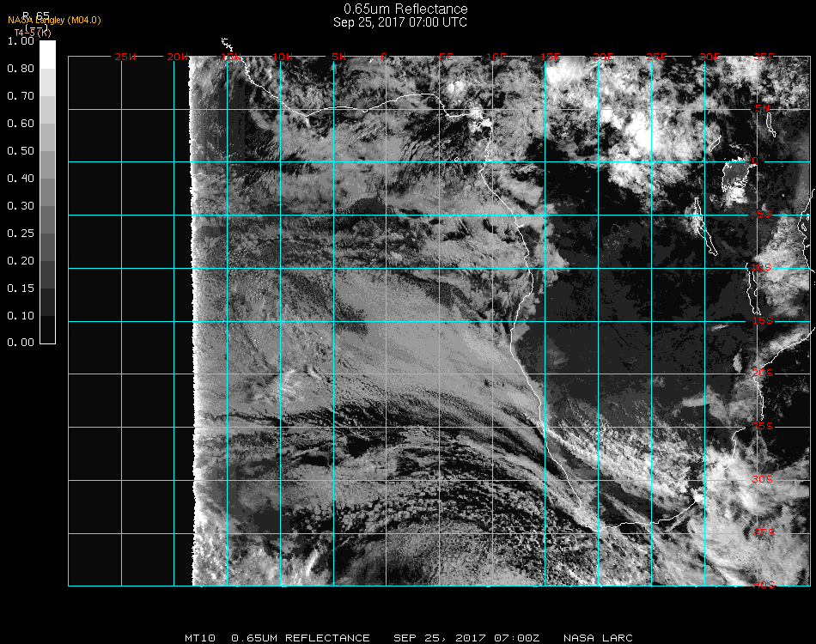Click the 0.50 colorbar value
The width and height of the screenshot is (816, 644).
tap(21, 151)
